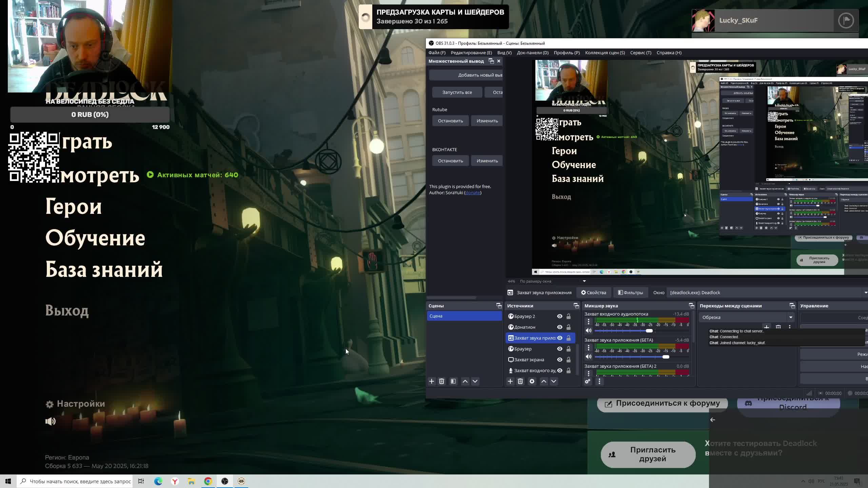Hide the Захват входного аудиопотока source
868x488 pixels.
click(x=560, y=370)
